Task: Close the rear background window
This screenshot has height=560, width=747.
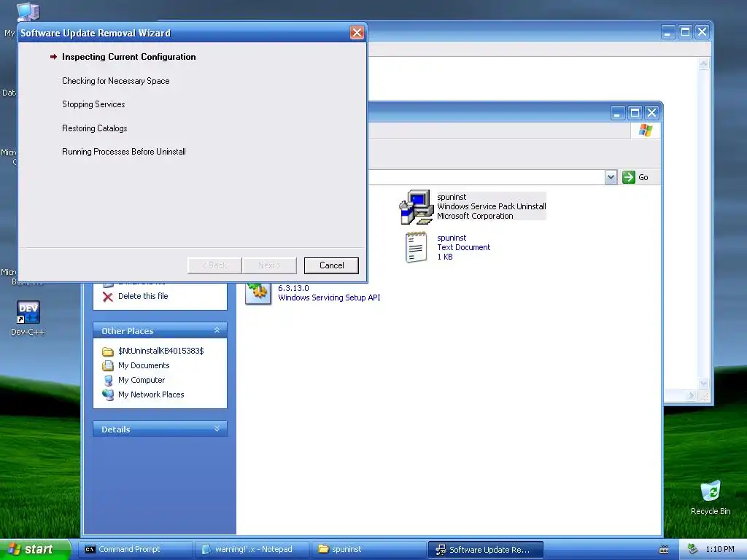Action: click(703, 32)
